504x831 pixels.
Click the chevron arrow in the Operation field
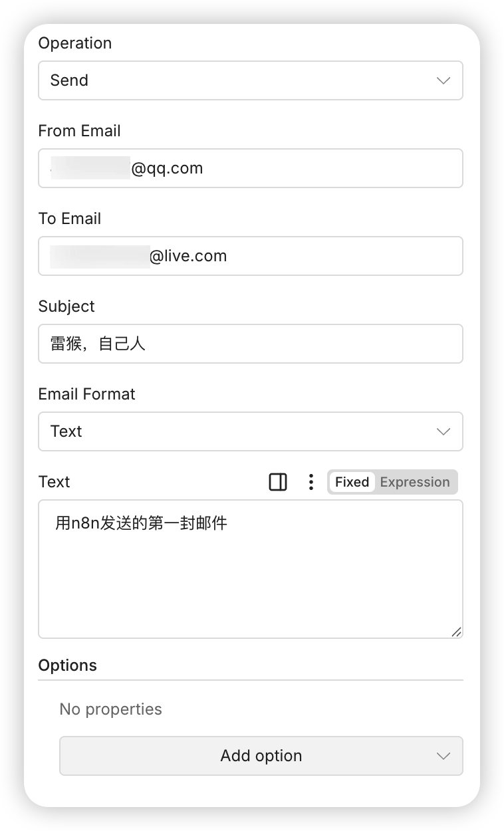tap(443, 80)
